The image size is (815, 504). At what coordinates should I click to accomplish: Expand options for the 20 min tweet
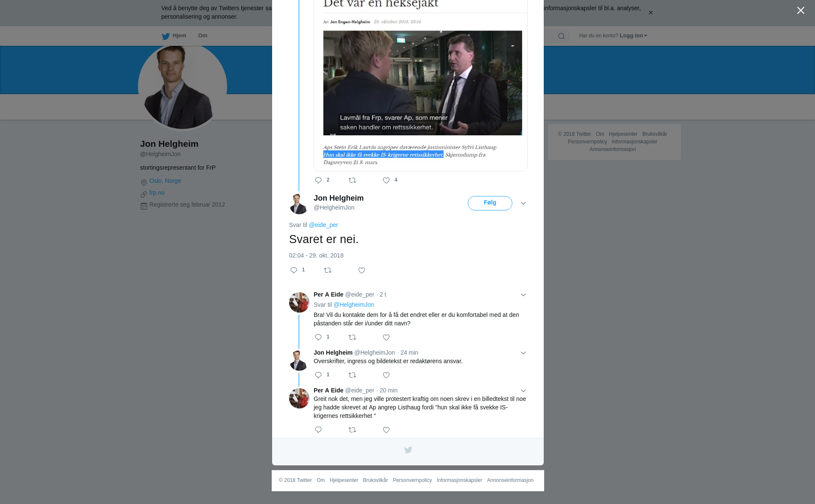[x=523, y=391]
